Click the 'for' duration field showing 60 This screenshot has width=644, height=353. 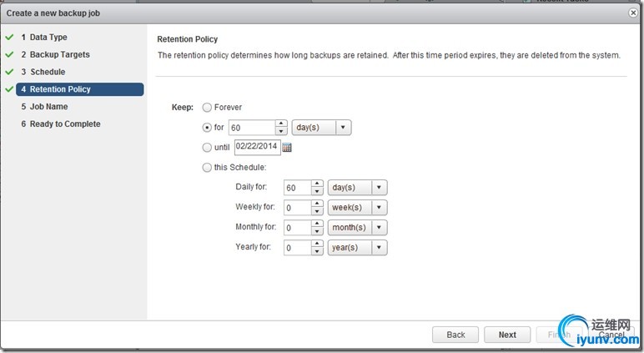point(252,128)
